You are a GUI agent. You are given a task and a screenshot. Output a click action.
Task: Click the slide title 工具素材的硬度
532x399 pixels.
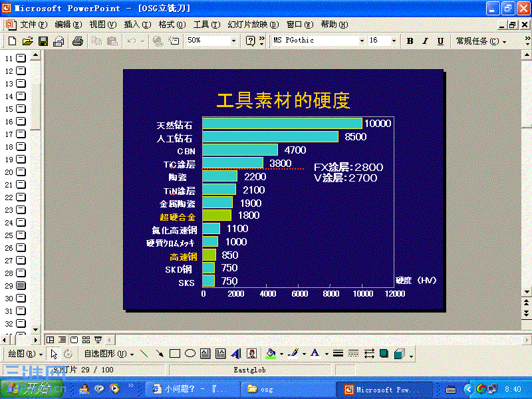[283, 100]
